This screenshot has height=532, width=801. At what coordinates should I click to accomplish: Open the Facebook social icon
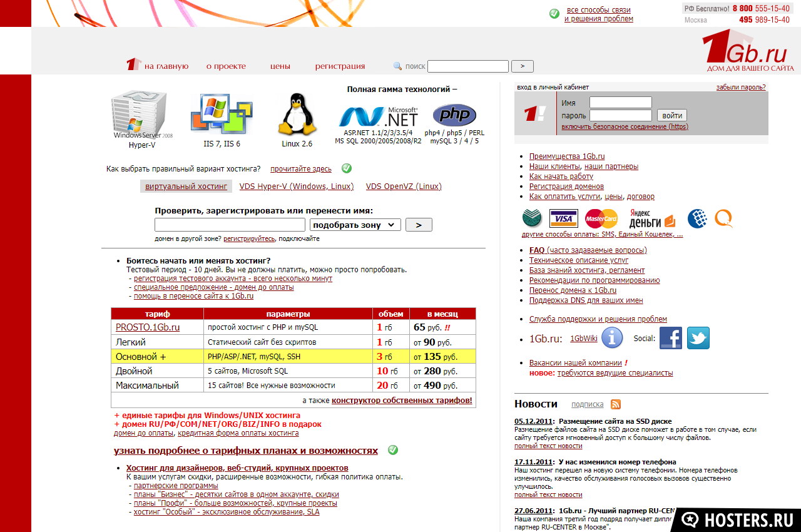[671, 338]
